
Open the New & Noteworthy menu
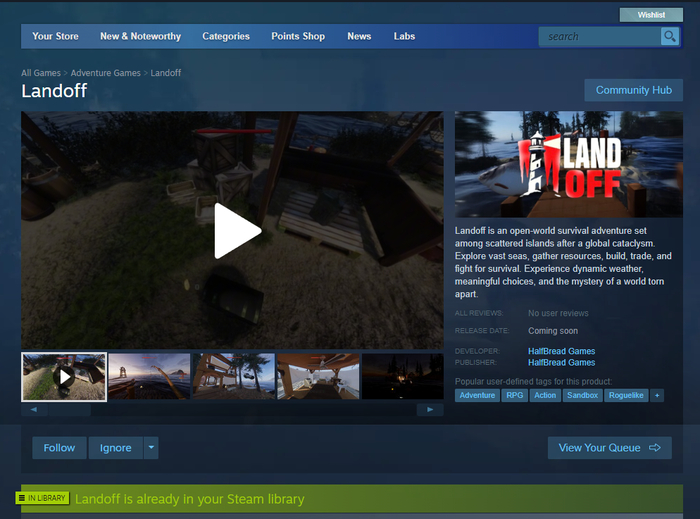coord(141,36)
